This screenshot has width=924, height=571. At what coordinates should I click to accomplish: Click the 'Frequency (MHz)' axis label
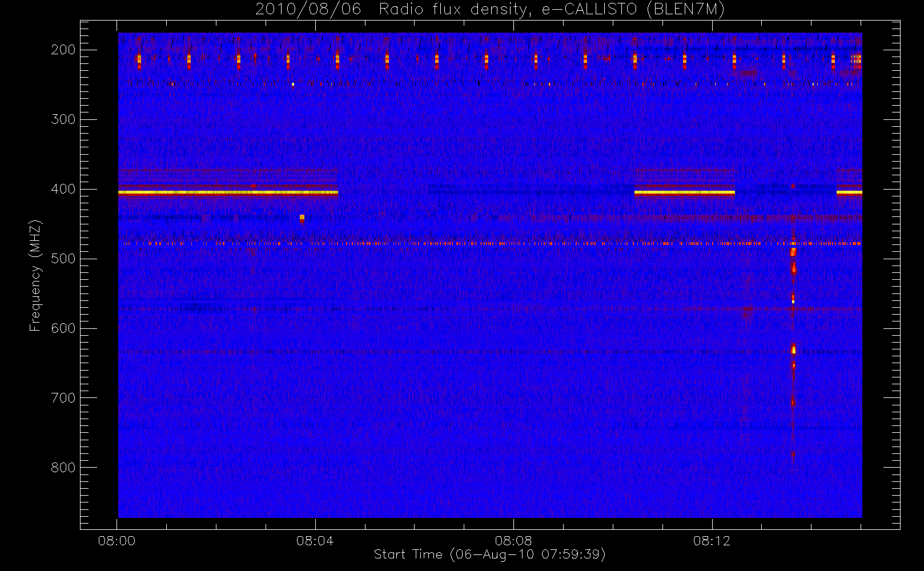[35, 275]
